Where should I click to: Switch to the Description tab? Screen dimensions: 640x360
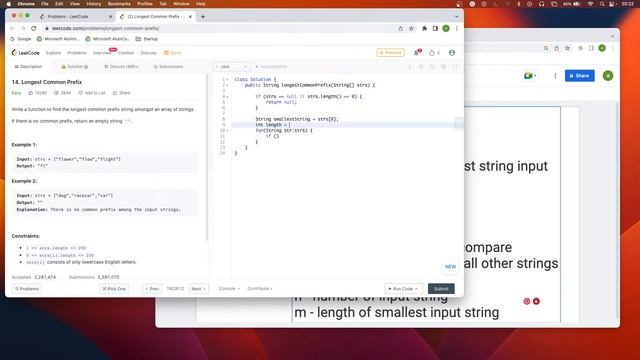(28, 67)
